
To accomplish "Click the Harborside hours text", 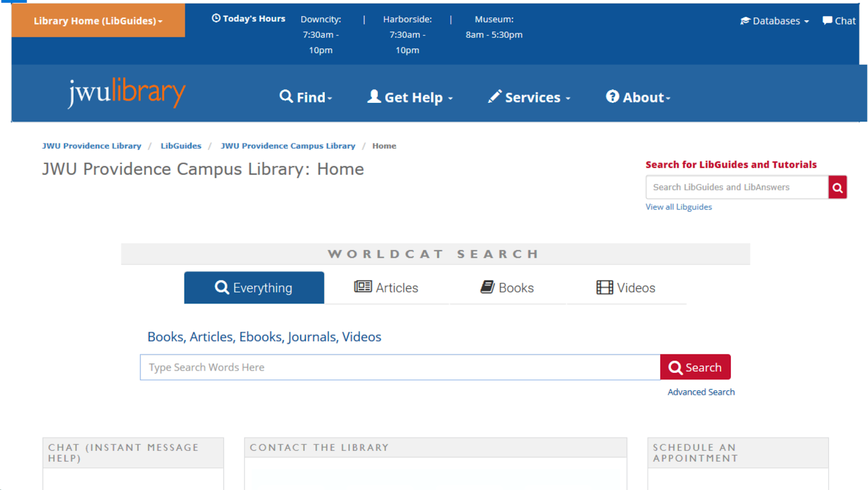I will coord(407,35).
